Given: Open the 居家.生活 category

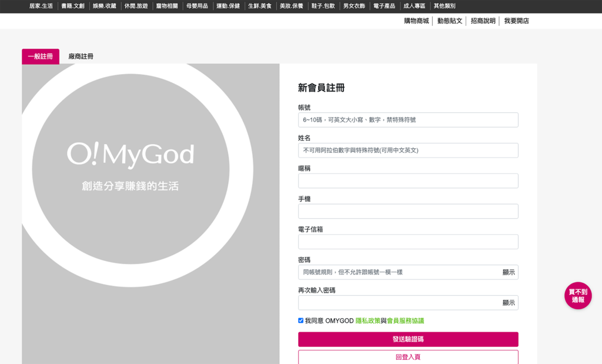Looking at the screenshot, I should (x=41, y=6).
